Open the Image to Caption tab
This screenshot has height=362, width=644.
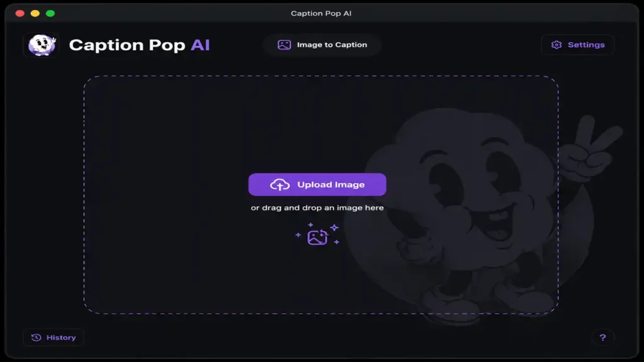click(323, 45)
